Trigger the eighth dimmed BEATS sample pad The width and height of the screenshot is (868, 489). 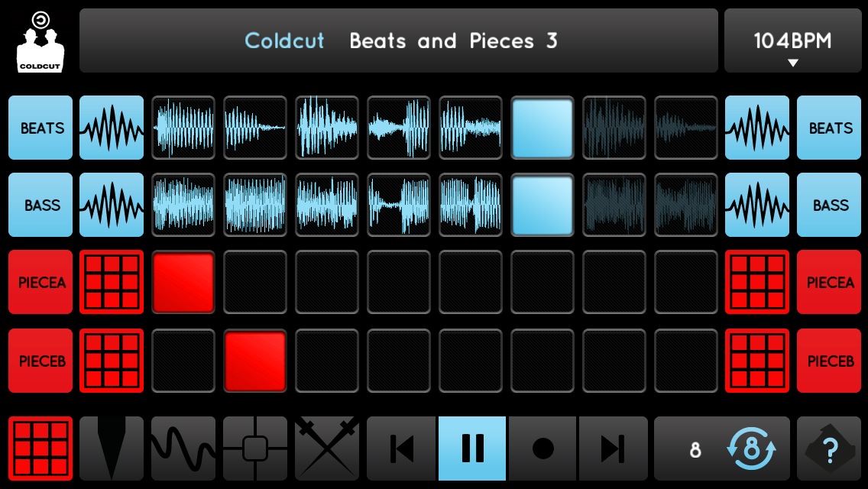(x=686, y=128)
